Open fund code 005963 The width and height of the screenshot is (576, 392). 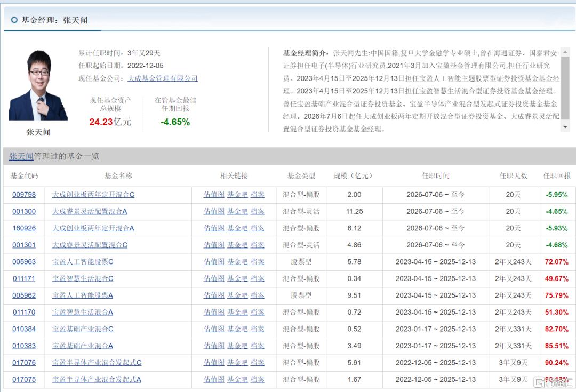pos(24,262)
